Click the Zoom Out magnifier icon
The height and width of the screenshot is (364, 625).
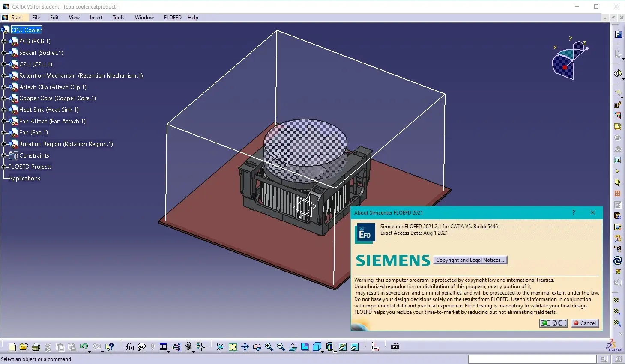click(281, 347)
